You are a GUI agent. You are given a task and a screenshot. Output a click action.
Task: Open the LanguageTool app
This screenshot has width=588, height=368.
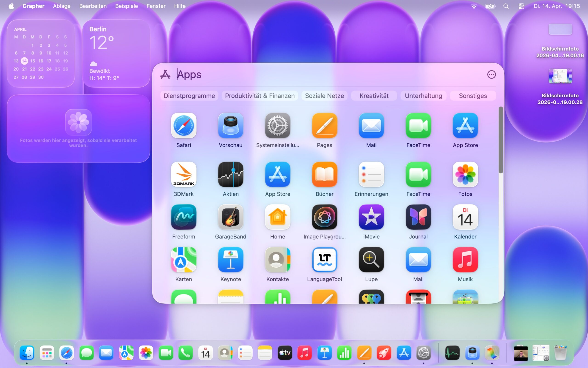coord(324,260)
